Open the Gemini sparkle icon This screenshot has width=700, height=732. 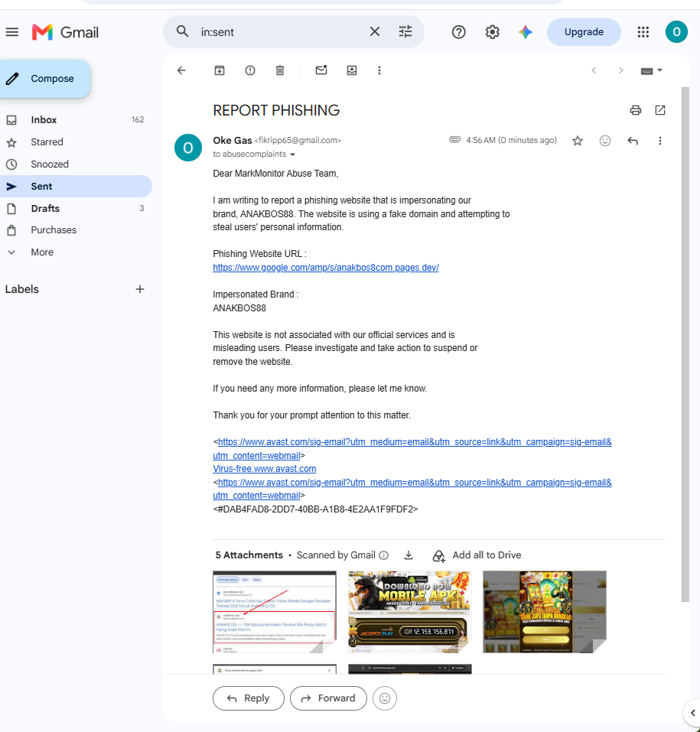coord(526,32)
